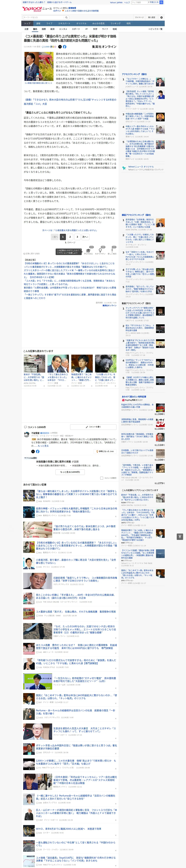This screenshot has height=868, width=186.
Task: Open settings gear icon in header
Action: (x=161, y=17)
